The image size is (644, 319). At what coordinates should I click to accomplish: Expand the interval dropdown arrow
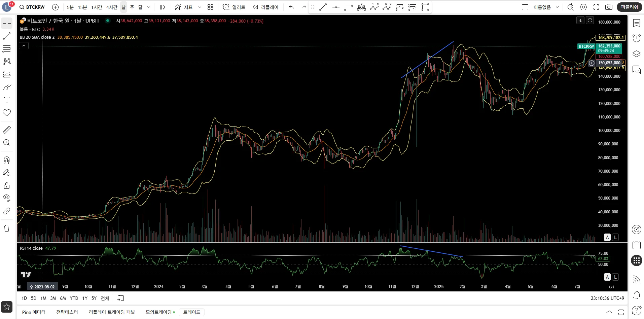pos(149,7)
